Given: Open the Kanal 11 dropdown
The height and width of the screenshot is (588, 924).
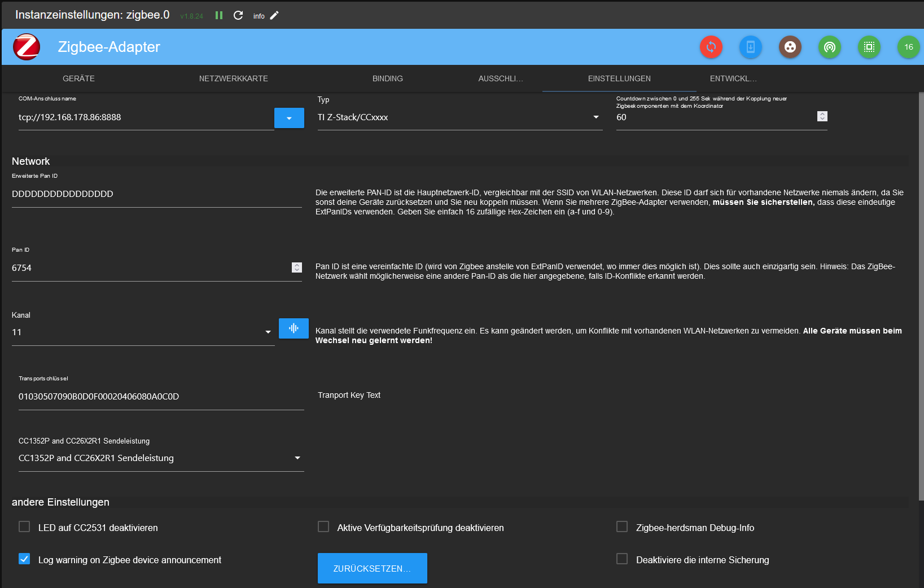Looking at the screenshot, I should (x=143, y=332).
